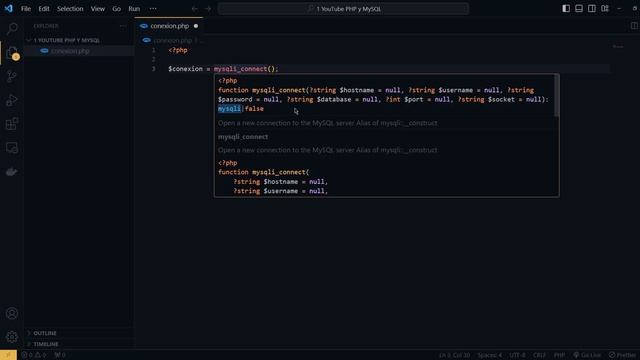Select the conexion.php editor tab
Image resolution: width=640 pixels, height=360 pixels.
click(169, 26)
